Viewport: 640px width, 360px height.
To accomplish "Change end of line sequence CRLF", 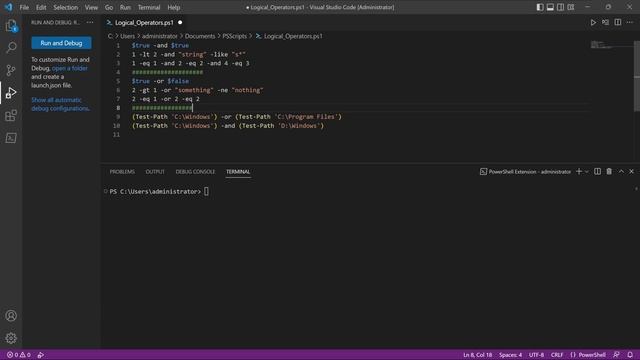I will click(x=557, y=355).
